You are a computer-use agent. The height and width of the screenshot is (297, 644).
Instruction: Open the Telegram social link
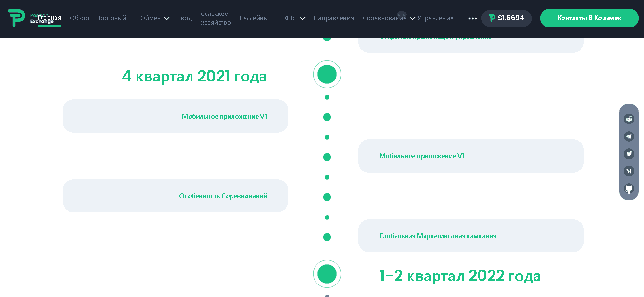[x=629, y=136]
